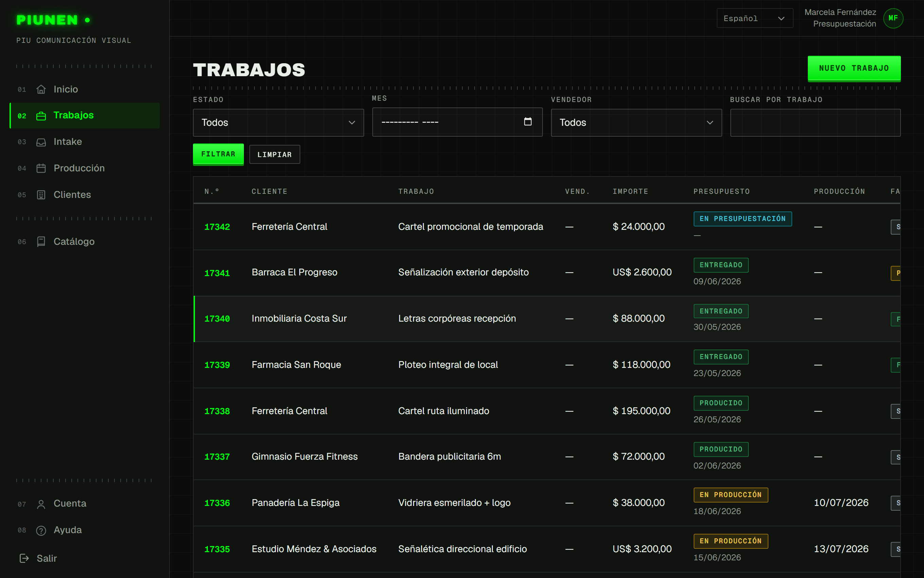Screen dimensions: 924x578
Task: Click amount US$ 2.600,00
Action: [x=642, y=272]
